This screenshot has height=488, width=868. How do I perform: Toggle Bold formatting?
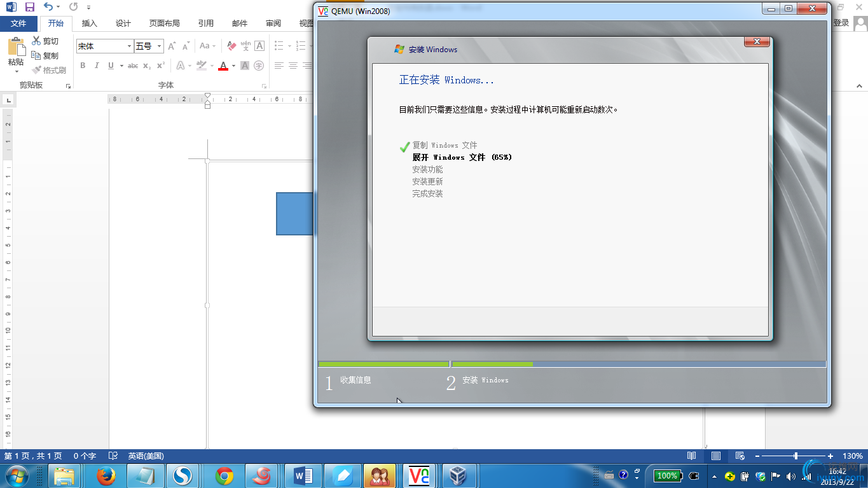[83, 66]
